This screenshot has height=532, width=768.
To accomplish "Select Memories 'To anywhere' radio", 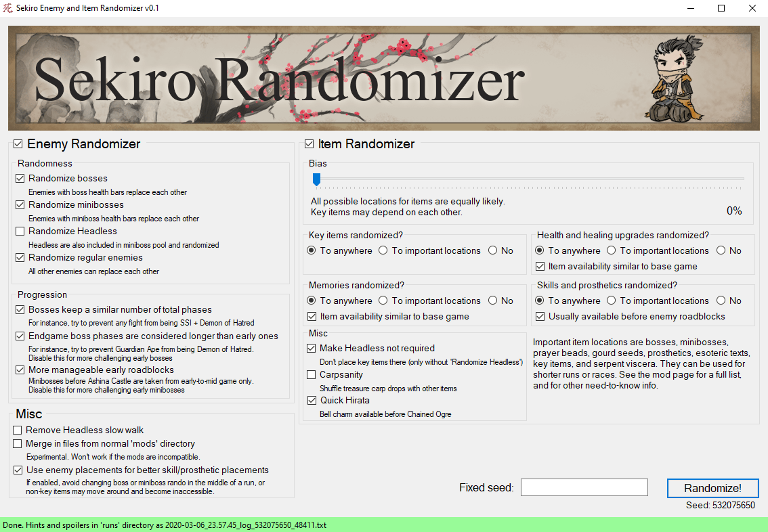I will [x=311, y=301].
